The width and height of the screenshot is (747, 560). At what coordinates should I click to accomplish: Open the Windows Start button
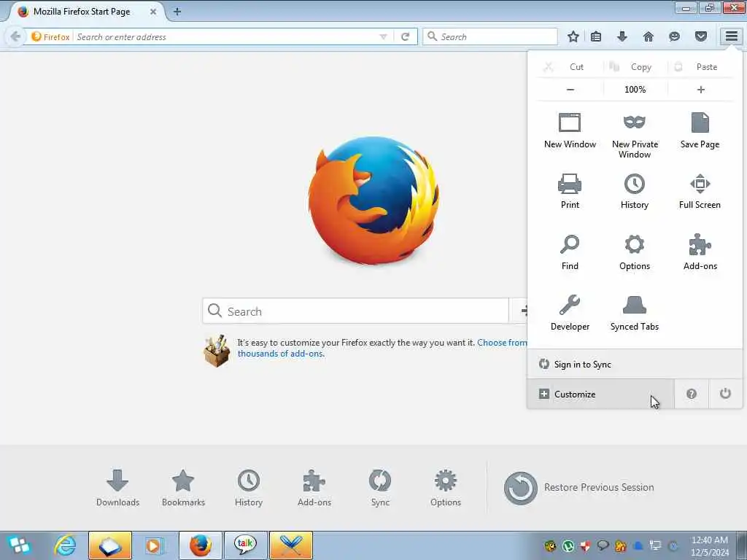tap(19, 545)
